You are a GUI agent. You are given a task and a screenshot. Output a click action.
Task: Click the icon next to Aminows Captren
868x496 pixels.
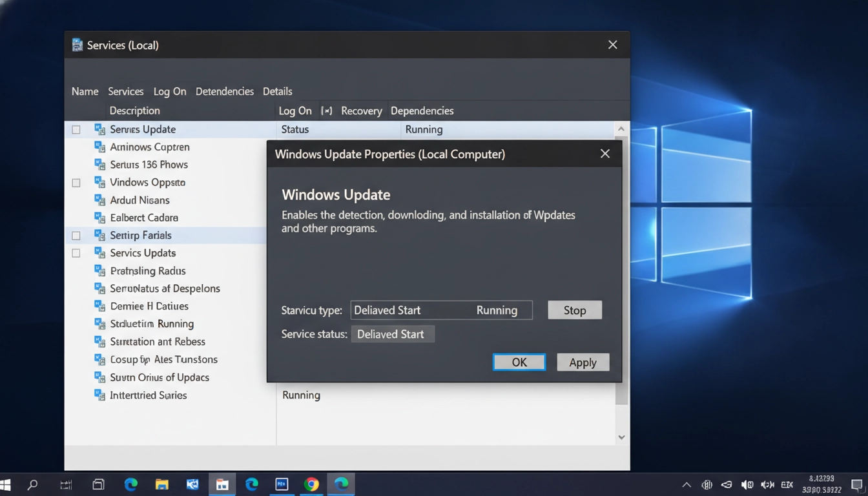coord(99,147)
